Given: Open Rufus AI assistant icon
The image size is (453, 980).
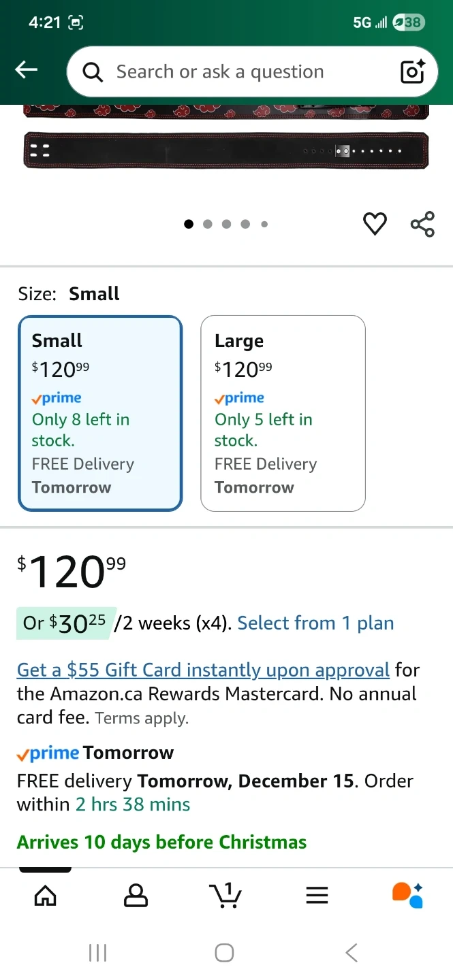Looking at the screenshot, I should [407, 895].
